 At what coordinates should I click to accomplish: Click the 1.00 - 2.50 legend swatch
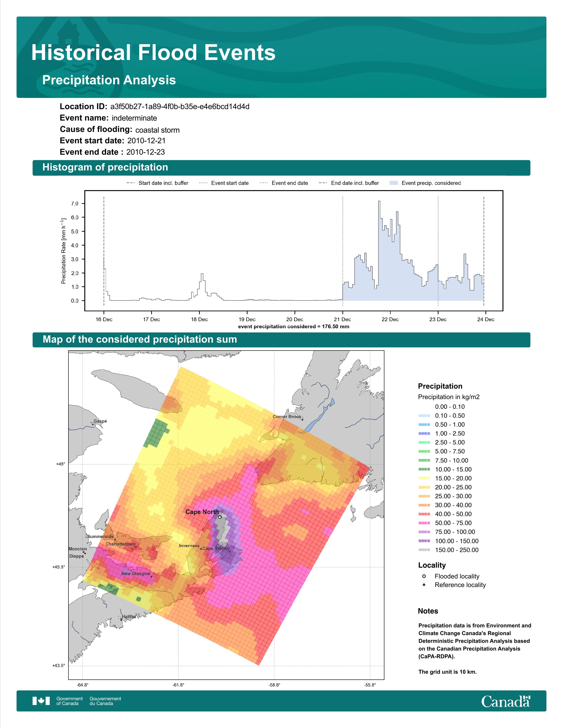click(424, 434)
